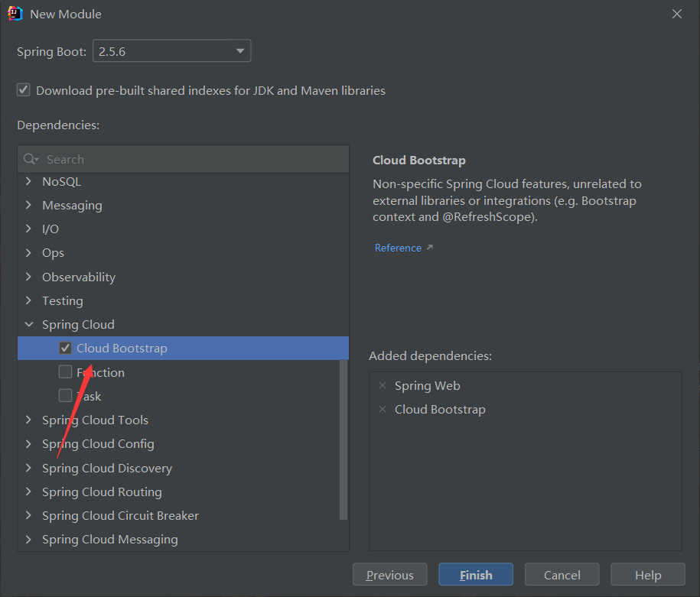
Task: Select the Observability tree row label
Action: point(79,277)
